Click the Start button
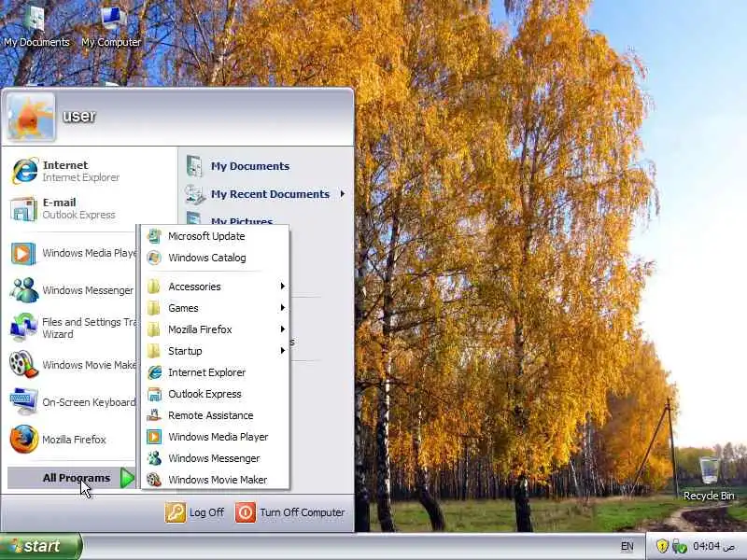Viewport: 747px width, 560px height. pos(41,546)
